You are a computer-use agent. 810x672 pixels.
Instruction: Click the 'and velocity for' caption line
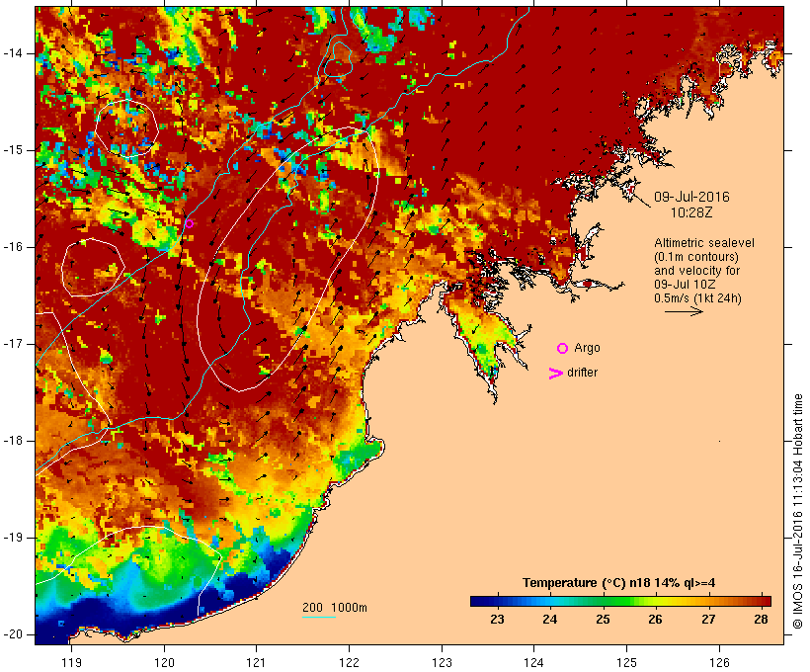click(x=696, y=271)
